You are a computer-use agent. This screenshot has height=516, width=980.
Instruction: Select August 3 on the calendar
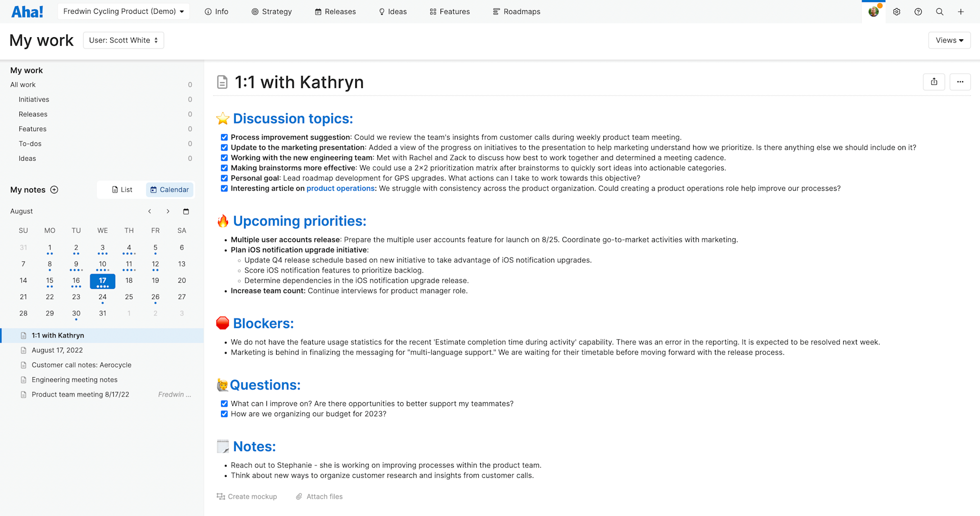(103, 248)
